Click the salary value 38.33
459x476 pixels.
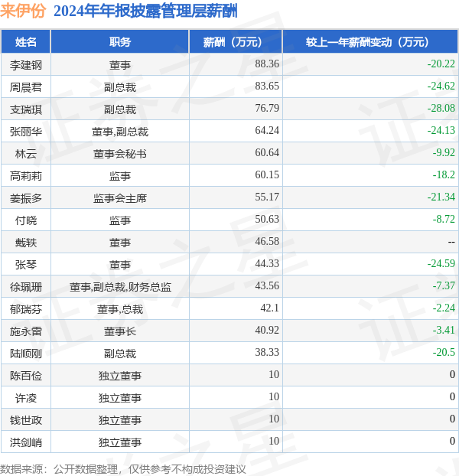click(x=267, y=352)
